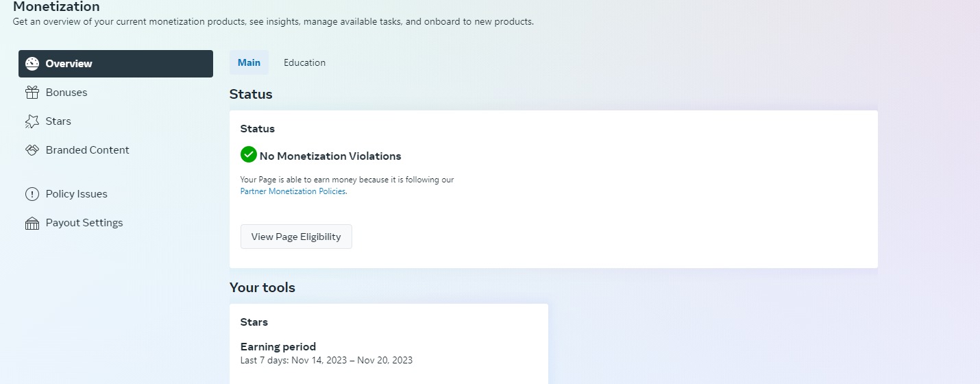980x384 pixels.
Task: Click the Stars card title under Your tools
Action: (x=254, y=322)
